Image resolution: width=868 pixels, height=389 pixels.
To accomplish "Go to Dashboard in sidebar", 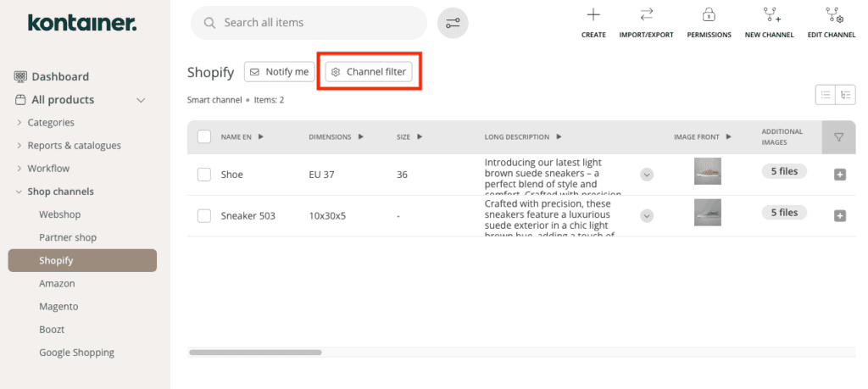I will [x=59, y=76].
